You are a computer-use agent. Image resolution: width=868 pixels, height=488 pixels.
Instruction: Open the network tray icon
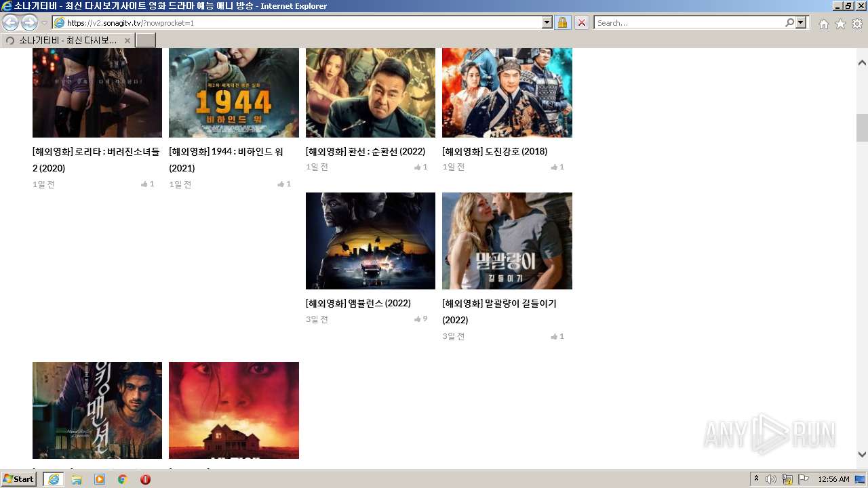coord(787,479)
